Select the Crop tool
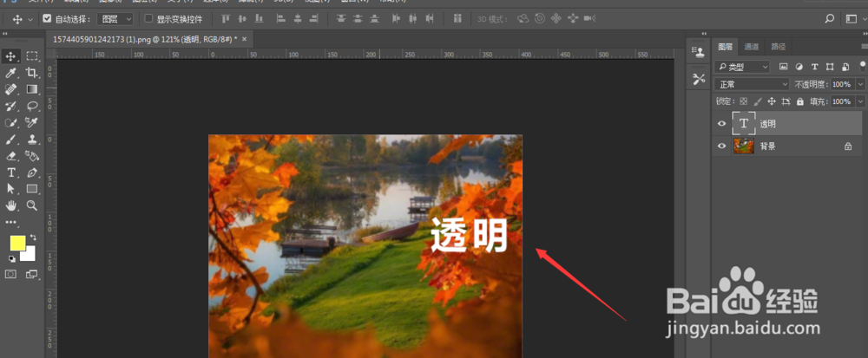Screen dimensions: 868x358 (32, 72)
